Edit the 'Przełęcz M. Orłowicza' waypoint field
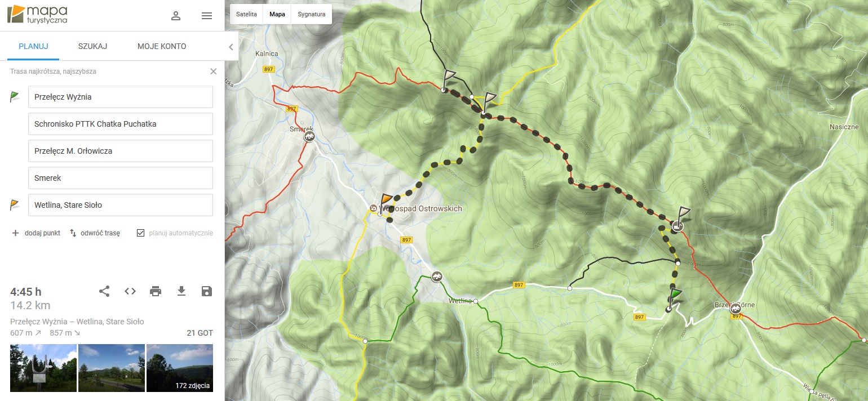Screen dimensions: 868x401 click(x=121, y=151)
